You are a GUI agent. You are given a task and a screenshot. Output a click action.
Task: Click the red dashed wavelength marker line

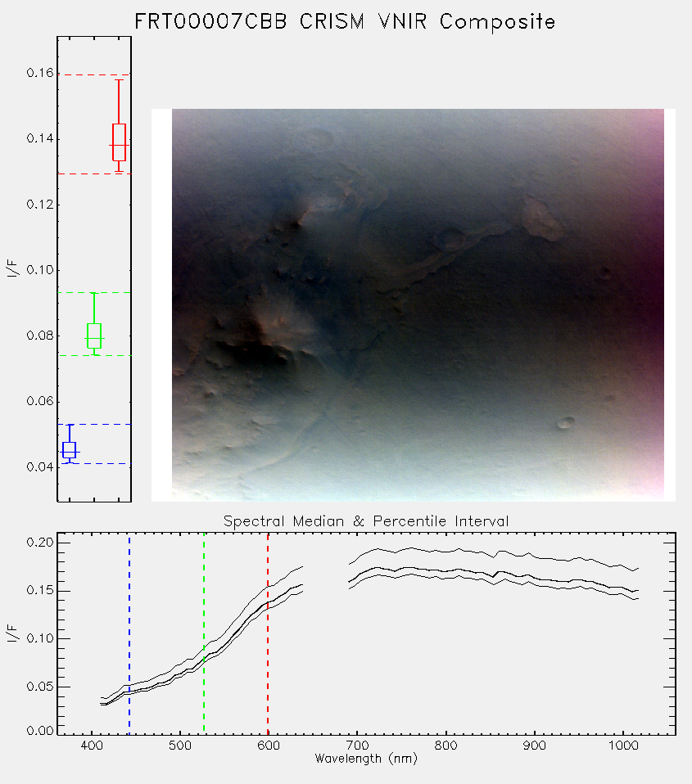click(x=268, y=634)
